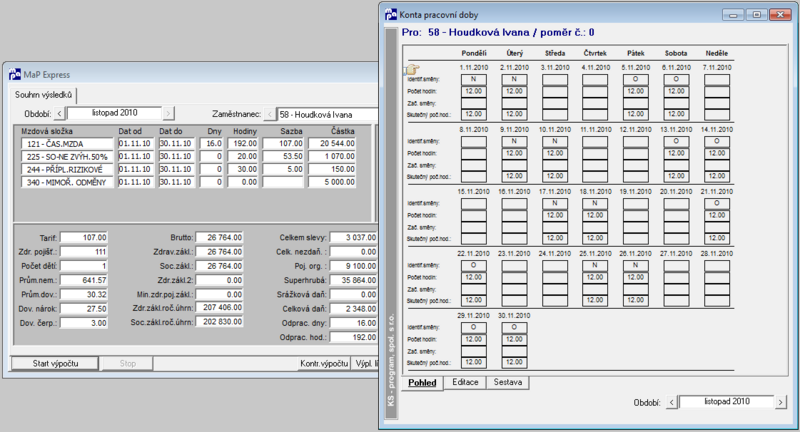Click the Soc.zákl.roč.úhrn value 202 830.00

pyautogui.click(x=219, y=322)
